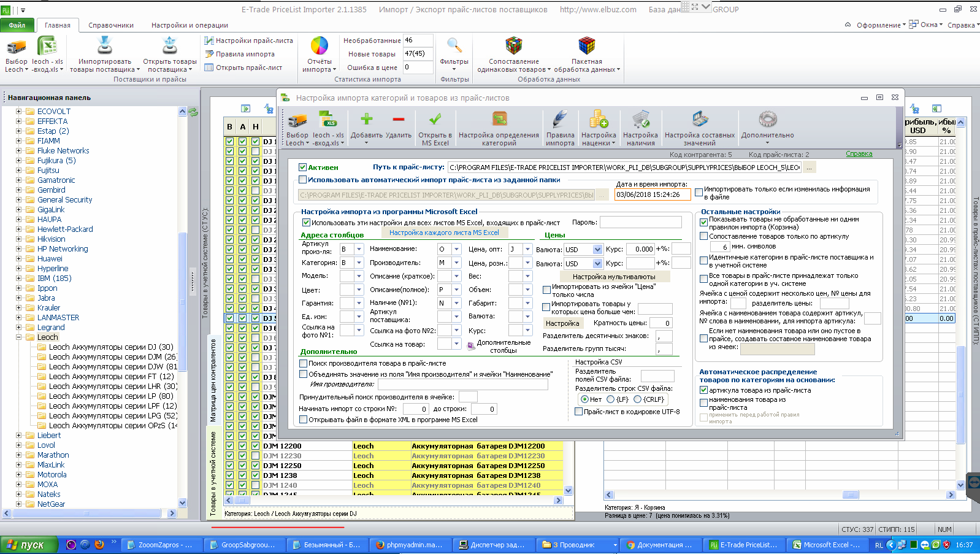Image resolution: width=980 pixels, height=554 pixels.
Task: Open Наличие (№1) column dropdown
Action: [456, 303]
